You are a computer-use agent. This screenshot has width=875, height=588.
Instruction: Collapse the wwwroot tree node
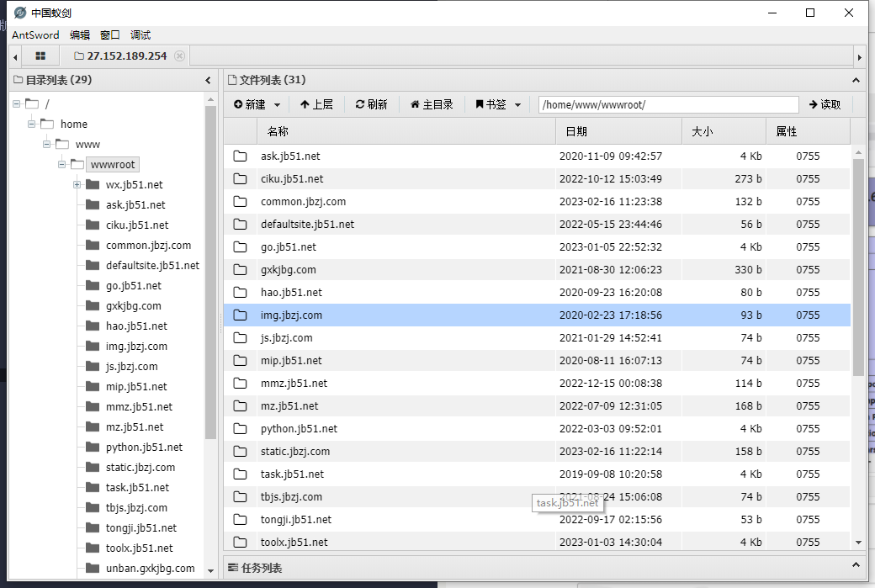(x=62, y=165)
